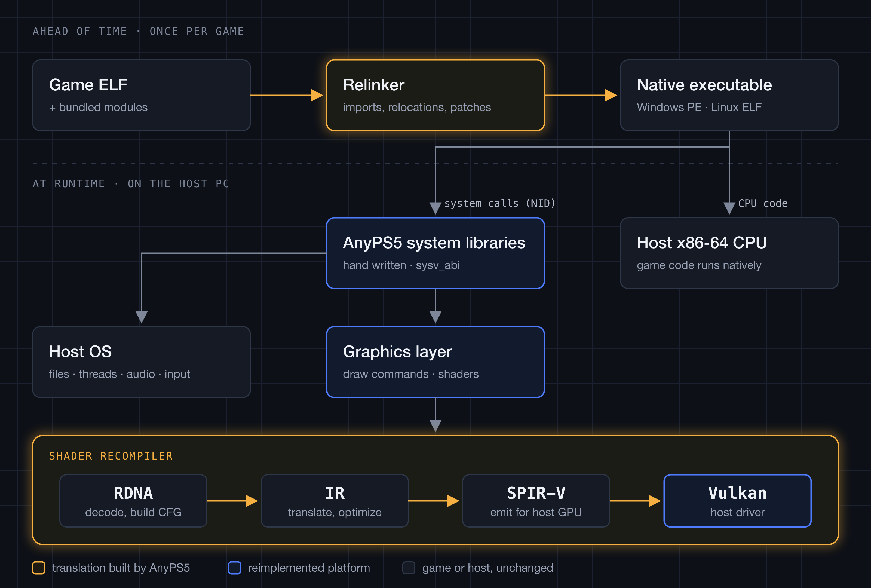Click 'files · threads · audio · input' text

coord(119,374)
